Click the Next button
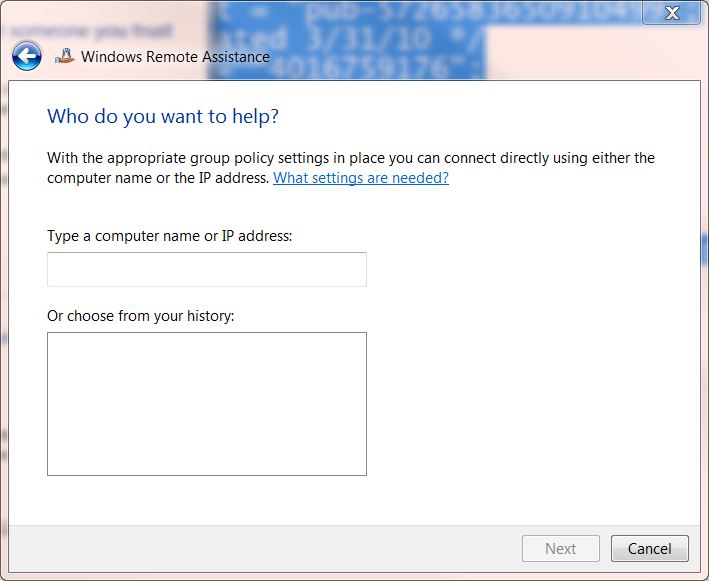Screen dimensions: 709x581 tap(561, 548)
